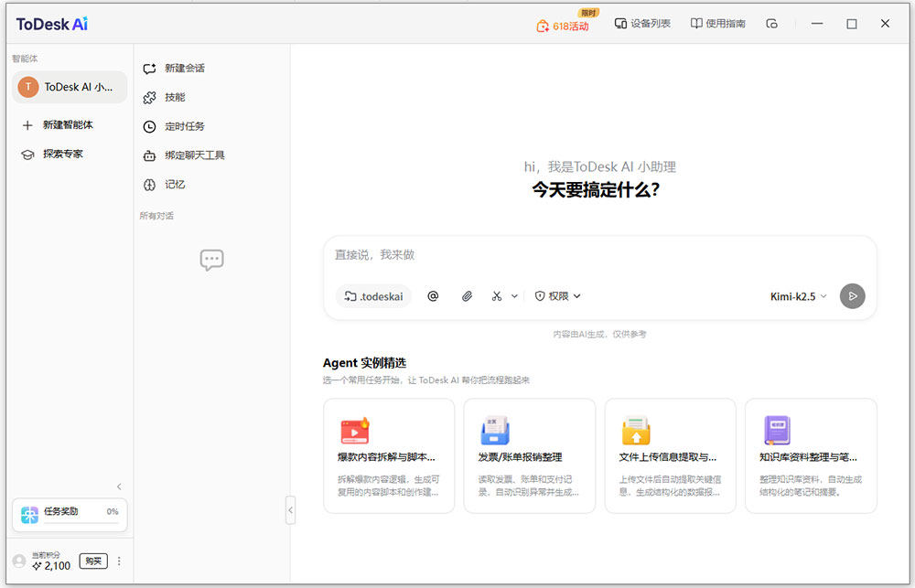915x588 pixels.
Task: Click the 任务奖励 progress bar
Action: point(81,523)
